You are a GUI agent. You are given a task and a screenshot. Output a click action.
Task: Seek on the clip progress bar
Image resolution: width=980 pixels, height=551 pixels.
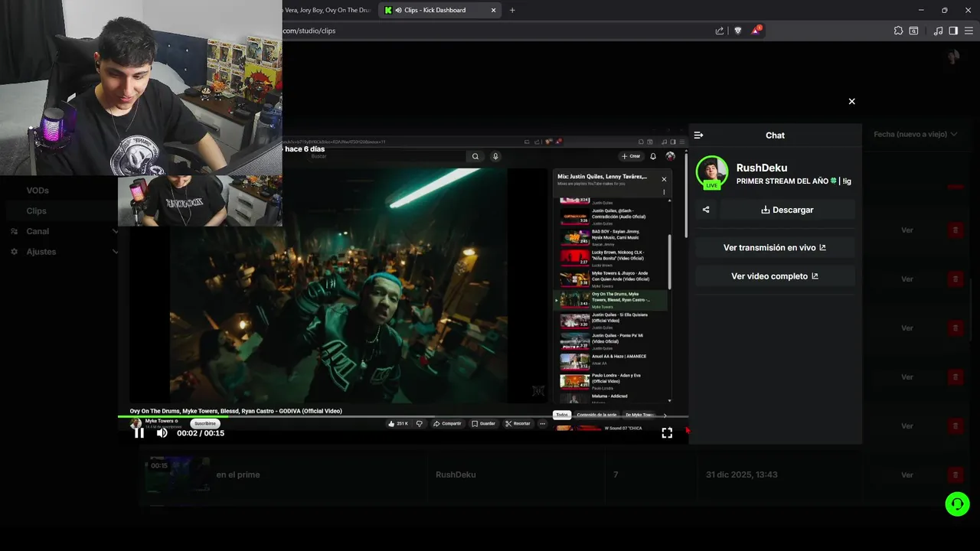click(403, 417)
